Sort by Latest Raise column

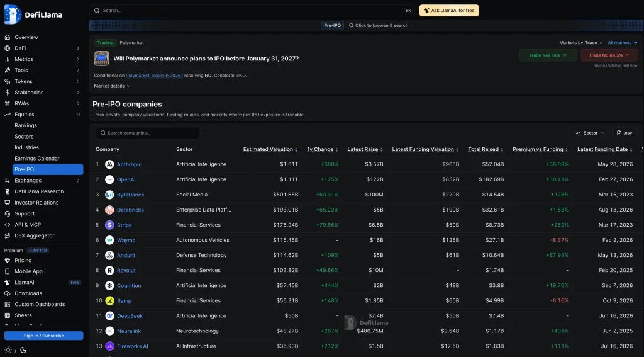point(365,149)
